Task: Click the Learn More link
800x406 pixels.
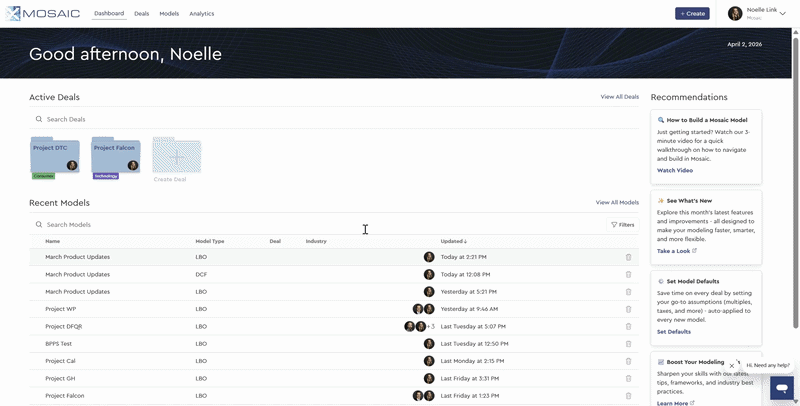Action: 676,403
